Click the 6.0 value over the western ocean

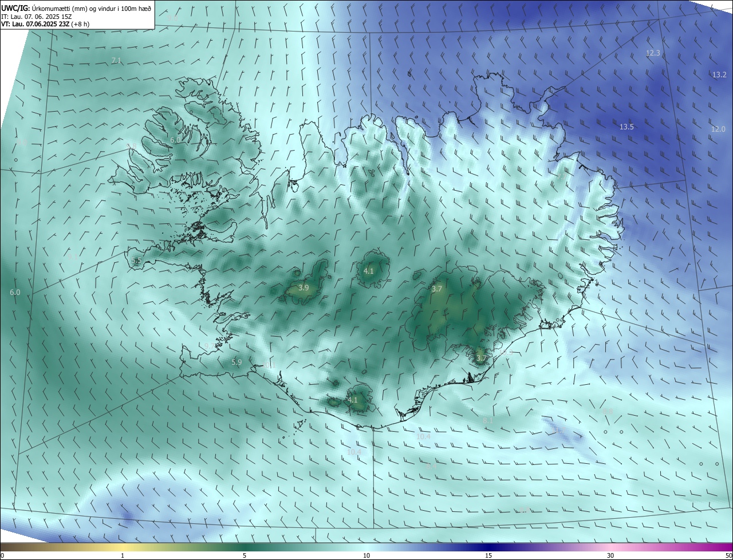(x=15, y=292)
